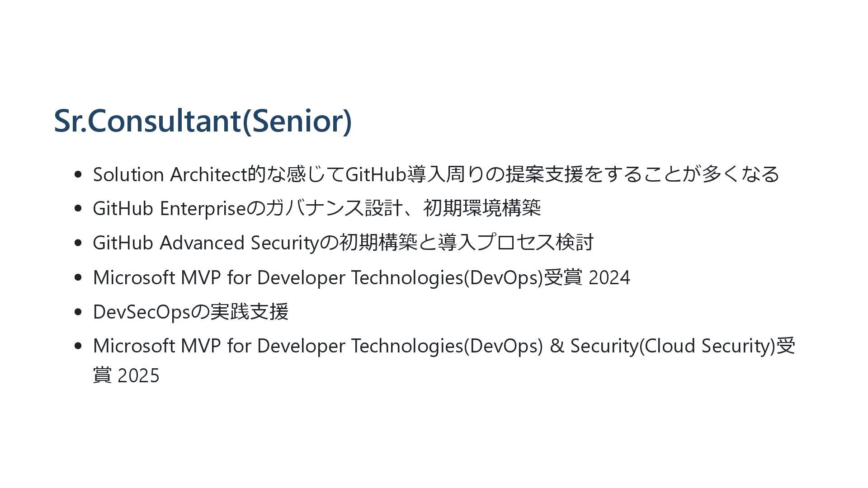Click the Microsoft MVP 2024 award line
The height and width of the screenshot is (488, 868).
362,277
